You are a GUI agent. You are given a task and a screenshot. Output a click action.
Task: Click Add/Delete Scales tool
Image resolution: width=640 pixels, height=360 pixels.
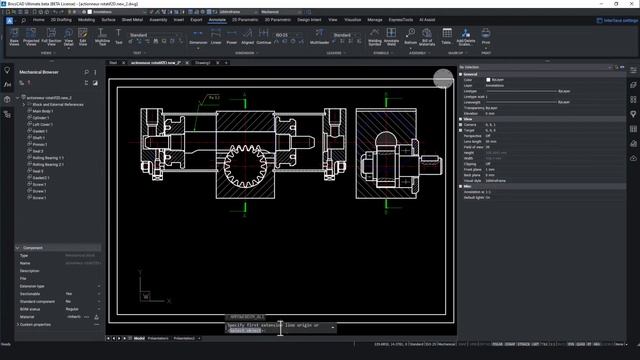click(466, 37)
